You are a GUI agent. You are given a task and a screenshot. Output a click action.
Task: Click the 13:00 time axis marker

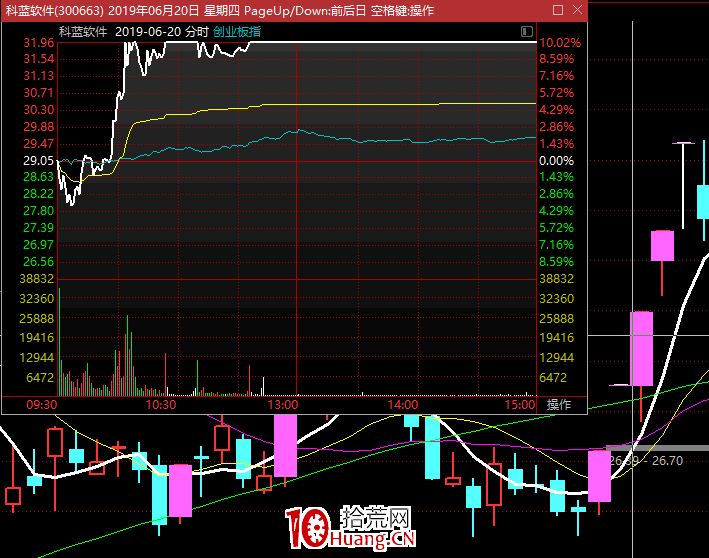click(x=283, y=404)
